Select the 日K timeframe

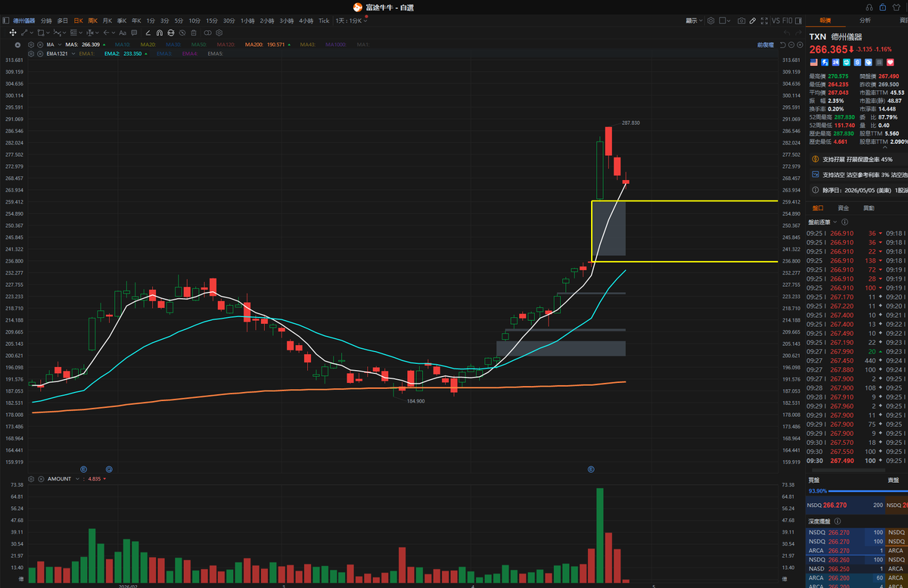click(x=78, y=20)
